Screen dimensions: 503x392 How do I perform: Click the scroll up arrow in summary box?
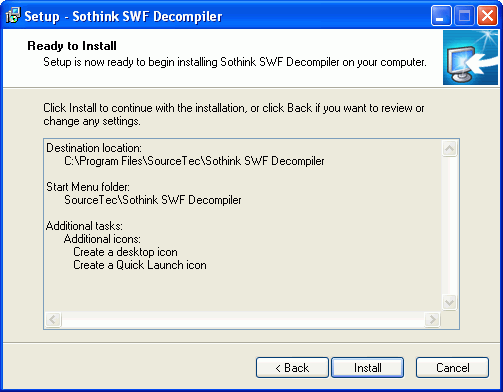click(x=449, y=148)
